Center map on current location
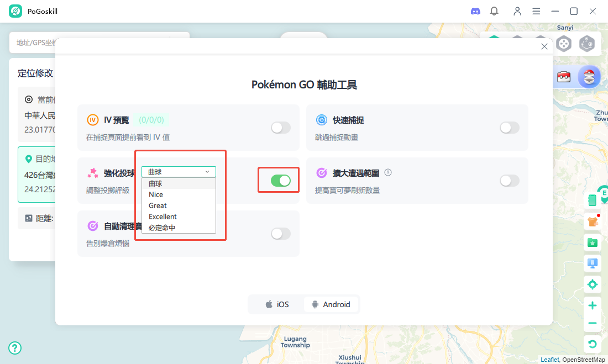Viewport: 608px width, 364px height. 593,284
